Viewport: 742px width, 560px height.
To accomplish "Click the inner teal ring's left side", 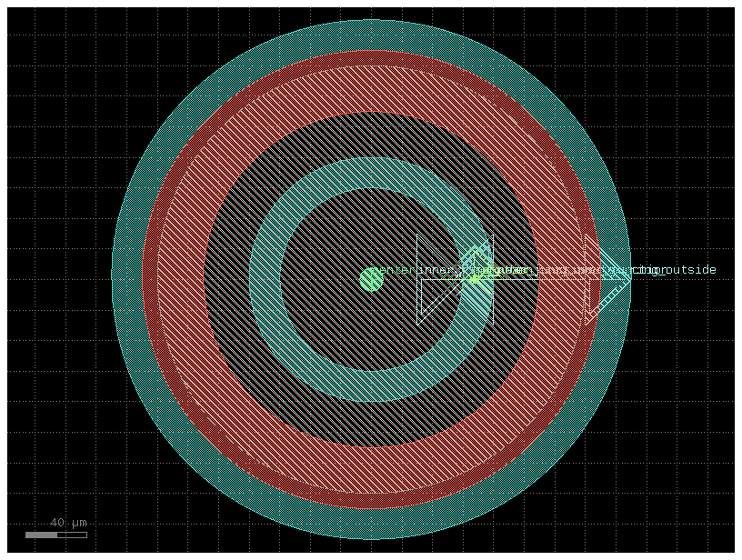I will coord(265,279).
